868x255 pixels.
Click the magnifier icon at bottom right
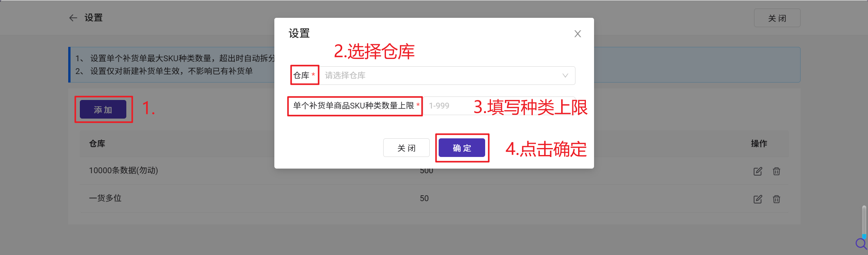(x=861, y=244)
